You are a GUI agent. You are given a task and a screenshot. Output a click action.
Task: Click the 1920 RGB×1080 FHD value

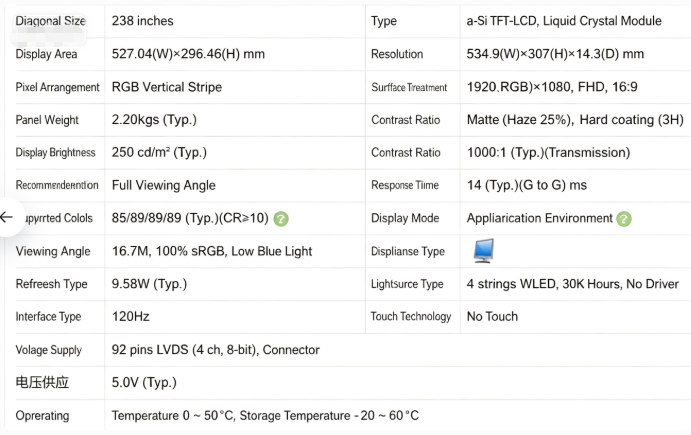click(552, 87)
